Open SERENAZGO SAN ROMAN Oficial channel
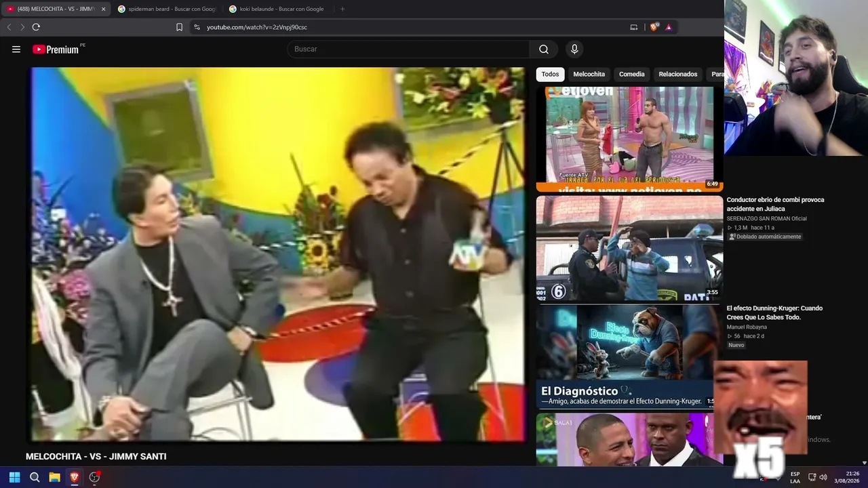868x488 pixels. [766, 218]
